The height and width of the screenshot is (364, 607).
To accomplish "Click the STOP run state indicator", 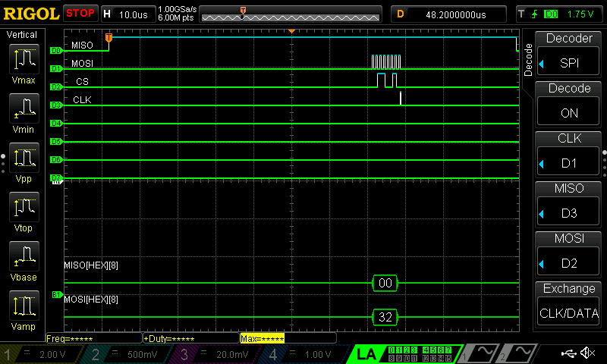I will (x=80, y=13).
